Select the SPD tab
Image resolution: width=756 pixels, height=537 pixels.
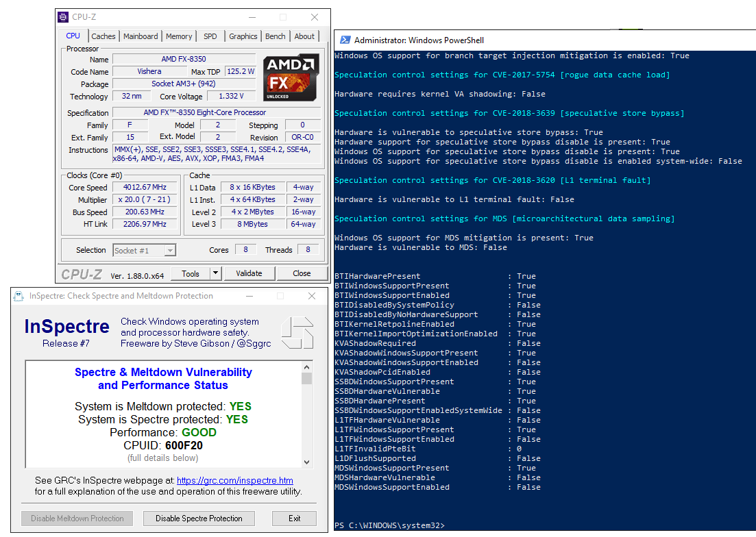coord(210,36)
